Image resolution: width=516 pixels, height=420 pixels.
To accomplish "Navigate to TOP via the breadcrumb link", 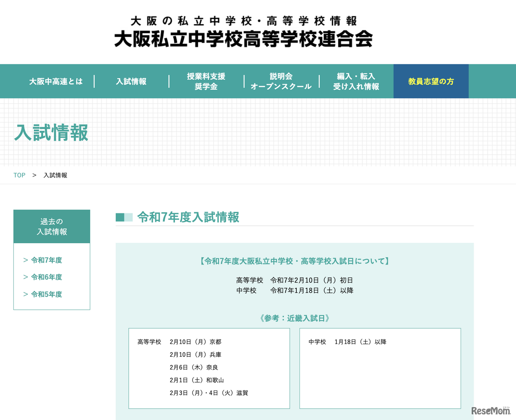I will (19, 175).
